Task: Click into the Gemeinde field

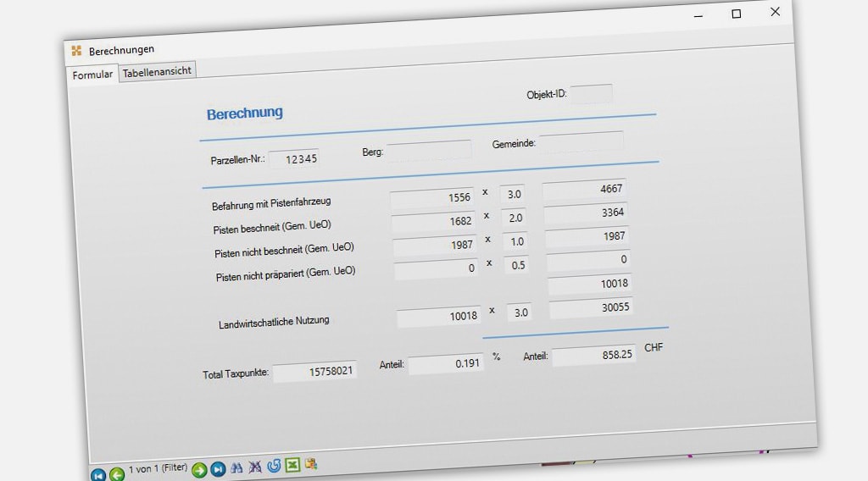Action: tap(581, 141)
